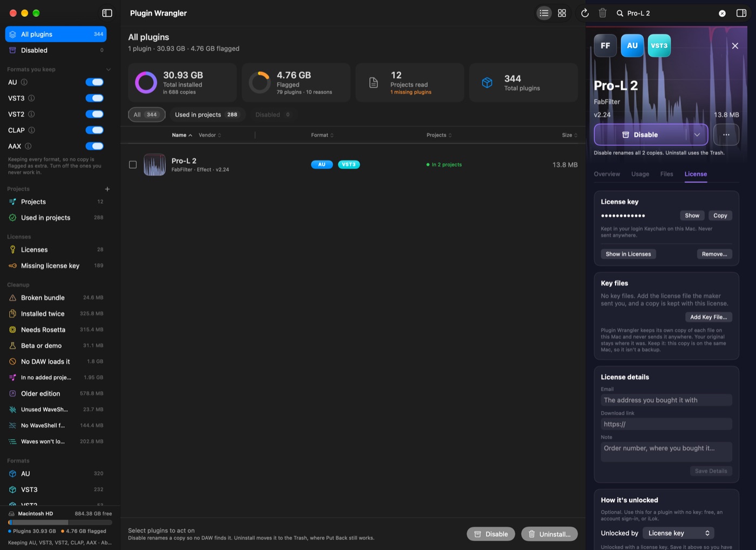Open Broken bundle cleanup category

pyautogui.click(x=56, y=298)
